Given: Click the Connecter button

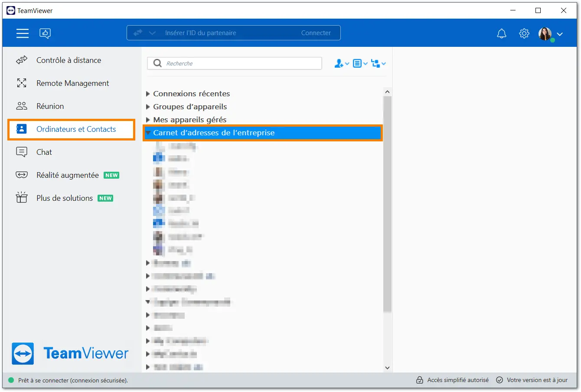Looking at the screenshot, I should tap(316, 33).
